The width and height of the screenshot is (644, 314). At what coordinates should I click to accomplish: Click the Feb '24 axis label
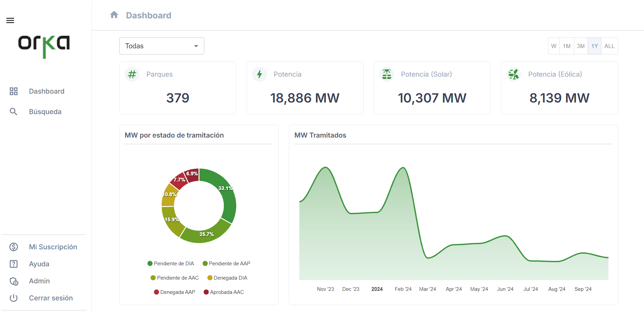(403, 289)
